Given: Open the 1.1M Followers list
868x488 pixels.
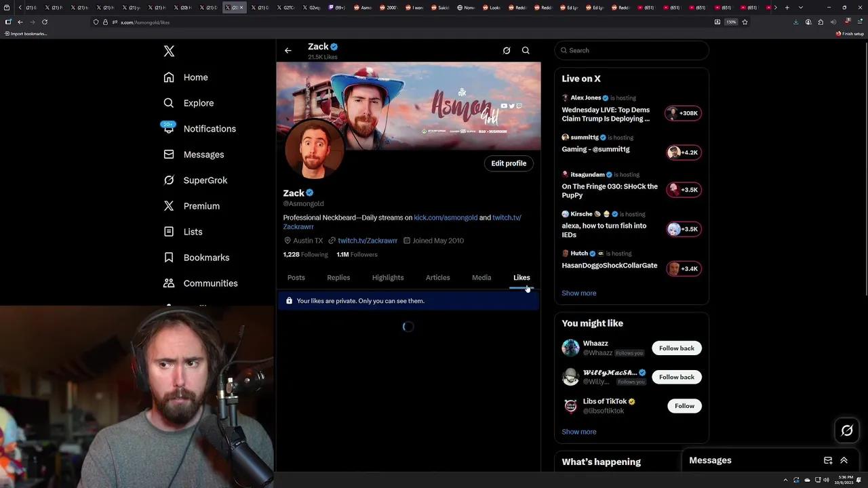Looking at the screenshot, I should click(357, 254).
